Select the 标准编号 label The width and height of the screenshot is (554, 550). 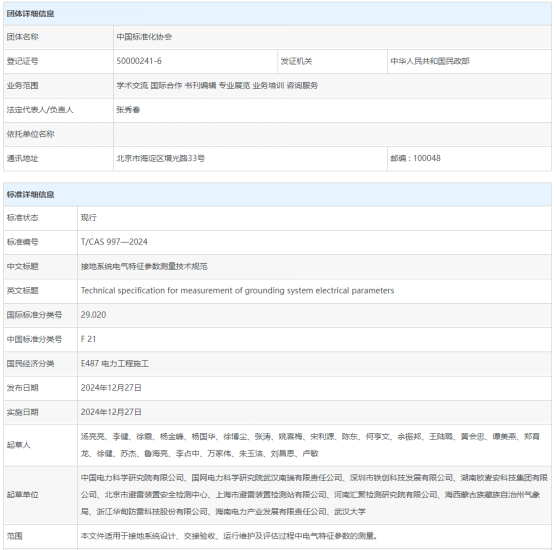click(23, 242)
